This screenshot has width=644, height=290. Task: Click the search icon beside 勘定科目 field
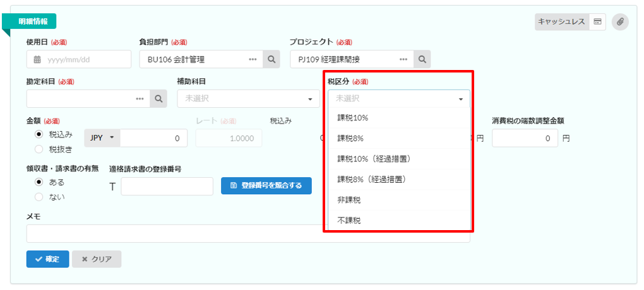click(x=158, y=99)
